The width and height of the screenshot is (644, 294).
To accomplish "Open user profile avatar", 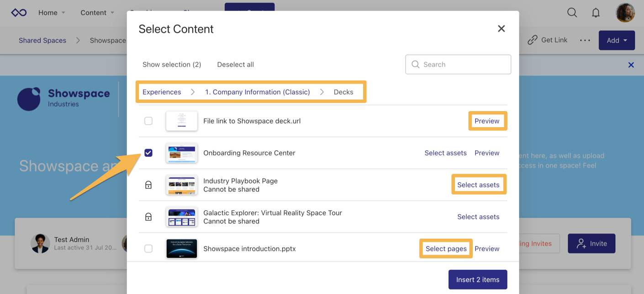I will click(625, 13).
